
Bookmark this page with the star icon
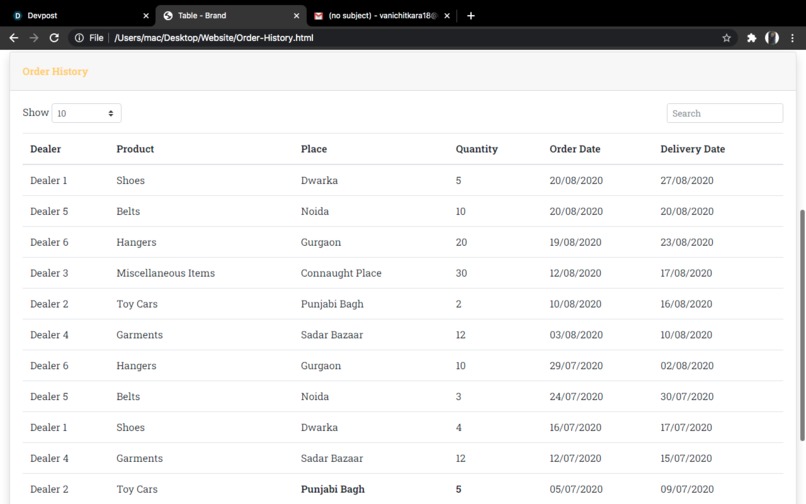[726, 38]
